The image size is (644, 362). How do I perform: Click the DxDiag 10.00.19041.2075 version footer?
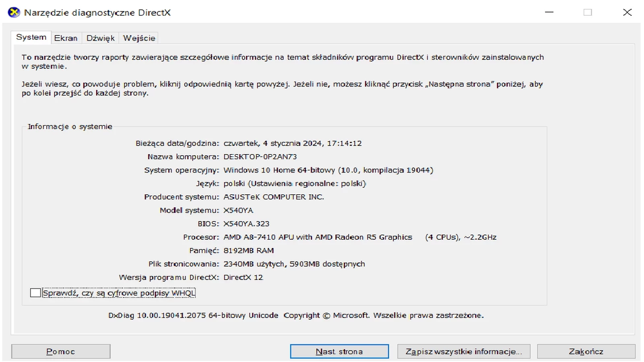click(296, 316)
